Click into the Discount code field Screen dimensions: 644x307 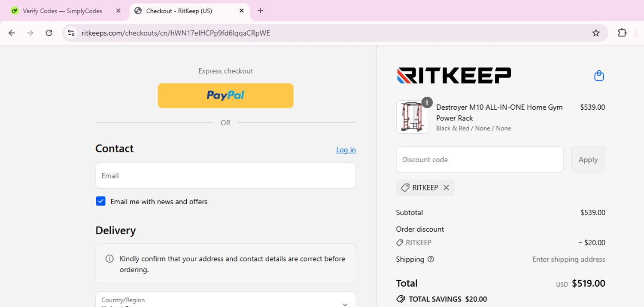[480, 160]
